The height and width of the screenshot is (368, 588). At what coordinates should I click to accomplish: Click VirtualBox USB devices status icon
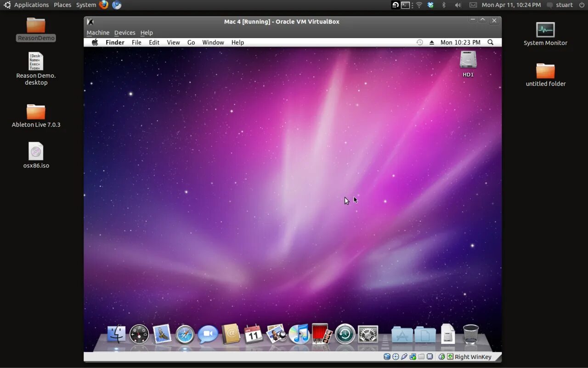point(404,357)
